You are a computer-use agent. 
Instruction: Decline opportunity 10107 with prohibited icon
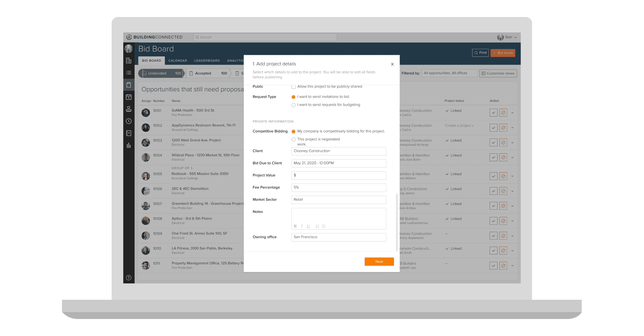point(503,206)
